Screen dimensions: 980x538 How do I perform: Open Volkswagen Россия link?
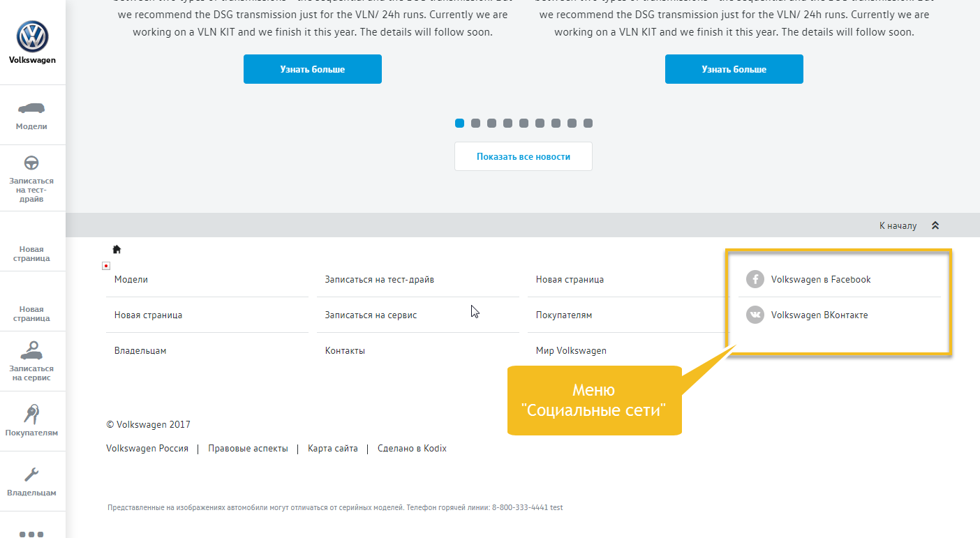147,448
